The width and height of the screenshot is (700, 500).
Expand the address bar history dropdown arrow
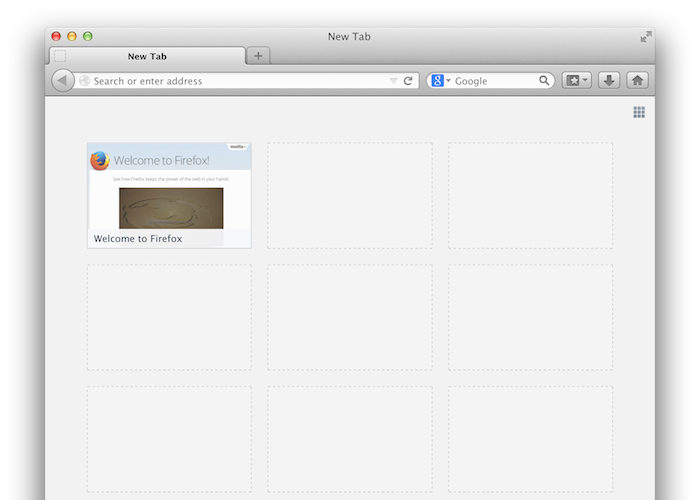click(393, 81)
